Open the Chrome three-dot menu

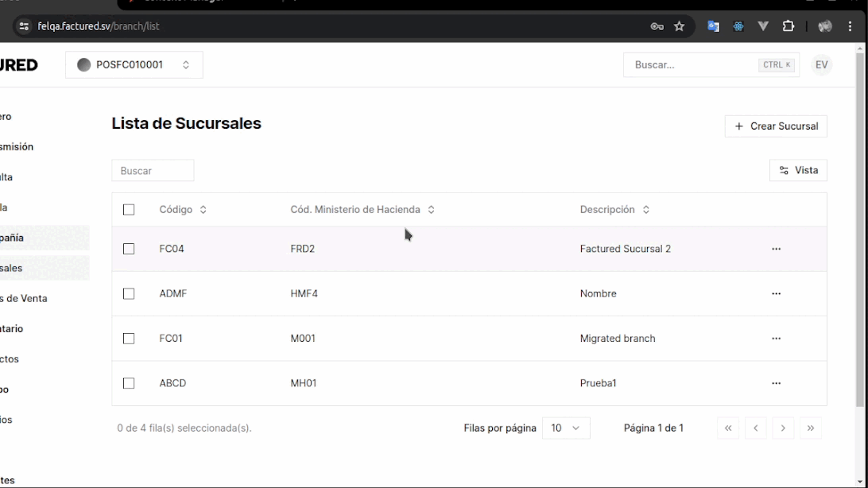click(850, 26)
